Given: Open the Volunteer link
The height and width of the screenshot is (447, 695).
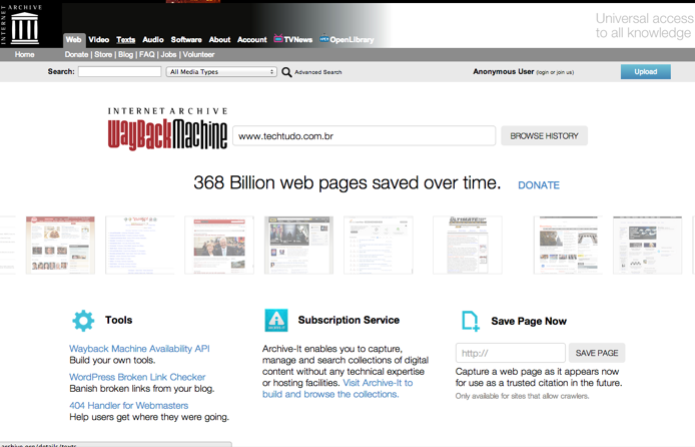Looking at the screenshot, I should (x=199, y=55).
